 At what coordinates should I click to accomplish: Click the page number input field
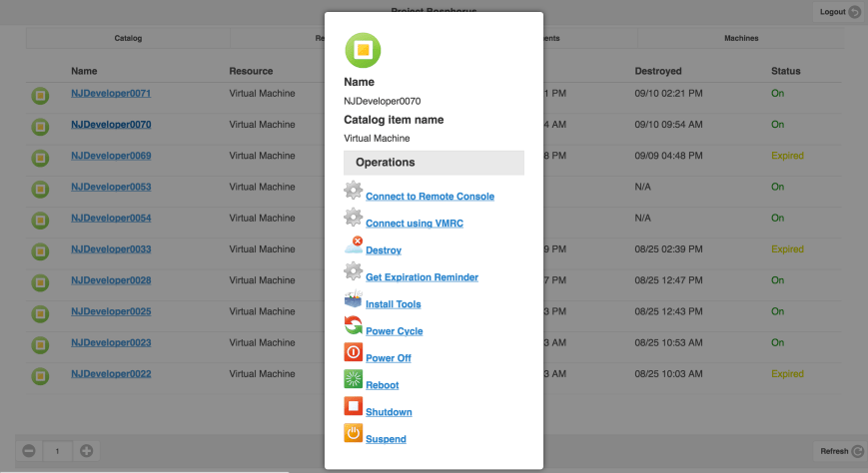(58, 451)
